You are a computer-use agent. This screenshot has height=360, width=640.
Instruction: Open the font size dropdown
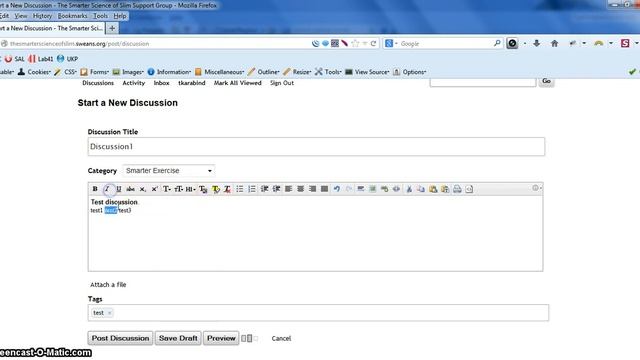[178, 189]
